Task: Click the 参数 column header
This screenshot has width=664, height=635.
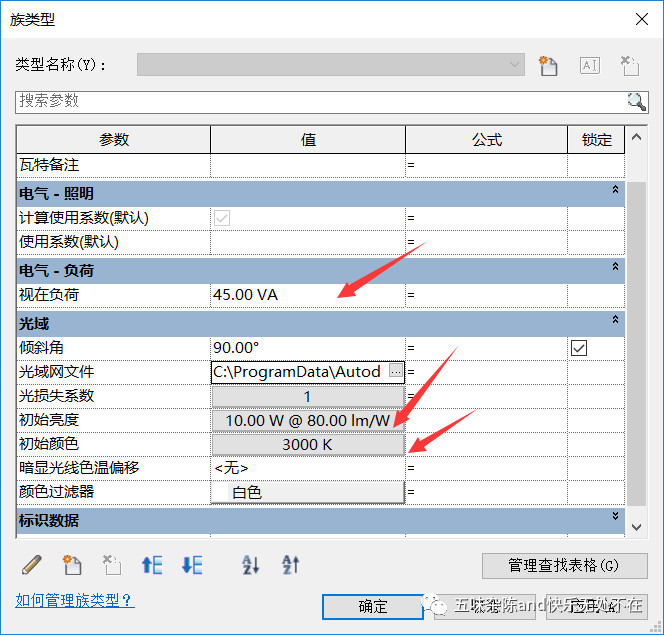Action: click(113, 140)
